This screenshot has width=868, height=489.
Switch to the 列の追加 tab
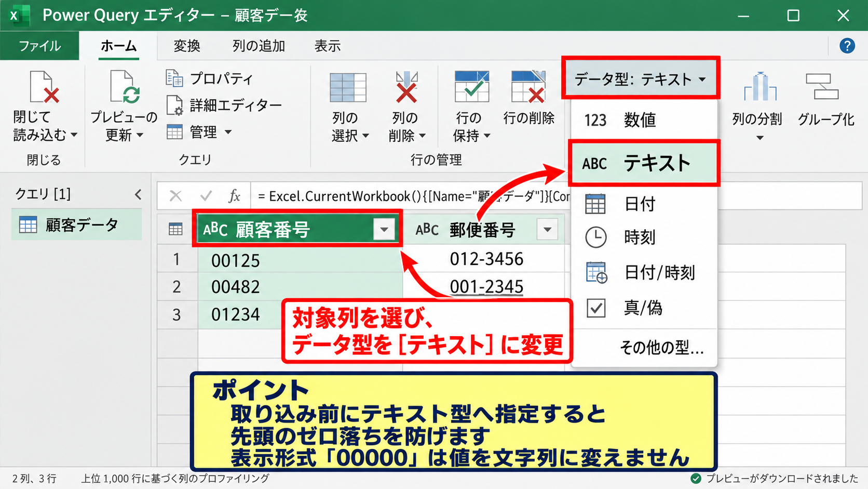point(259,46)
